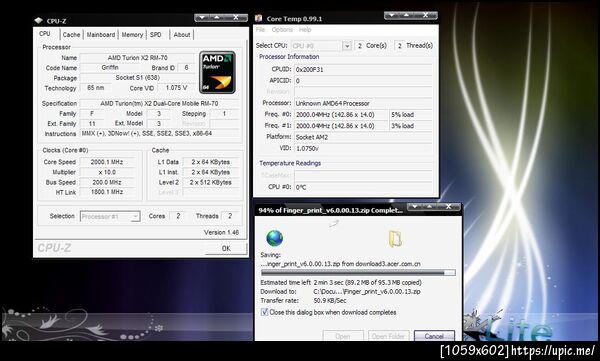Click the Core VID 1.075 V value
This screenshot has width=600, height=361.
(176, 88)
